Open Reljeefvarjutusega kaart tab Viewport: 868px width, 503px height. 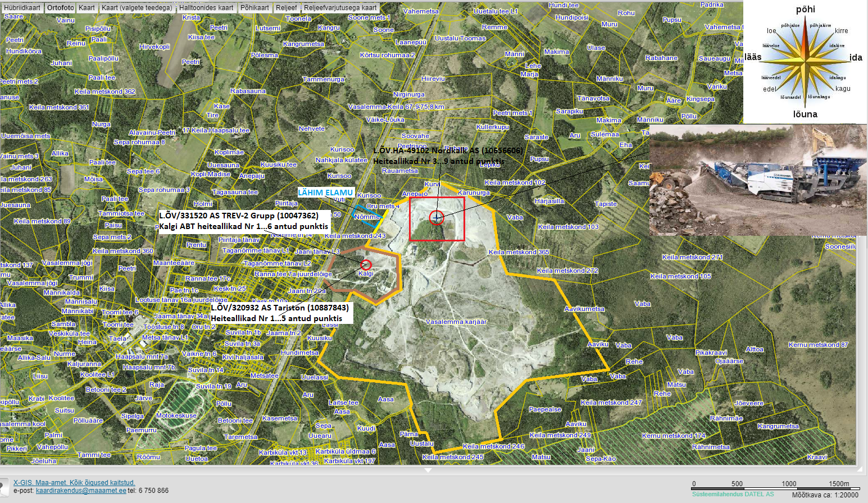340,8
